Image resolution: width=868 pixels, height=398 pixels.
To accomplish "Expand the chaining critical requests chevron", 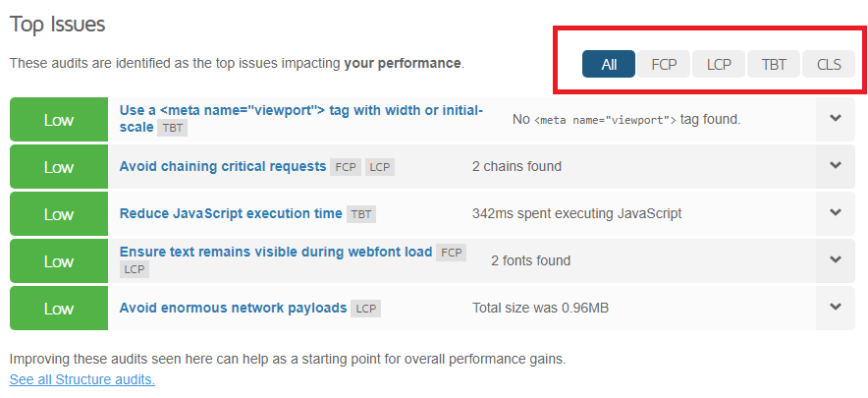I will pos(836,166).
